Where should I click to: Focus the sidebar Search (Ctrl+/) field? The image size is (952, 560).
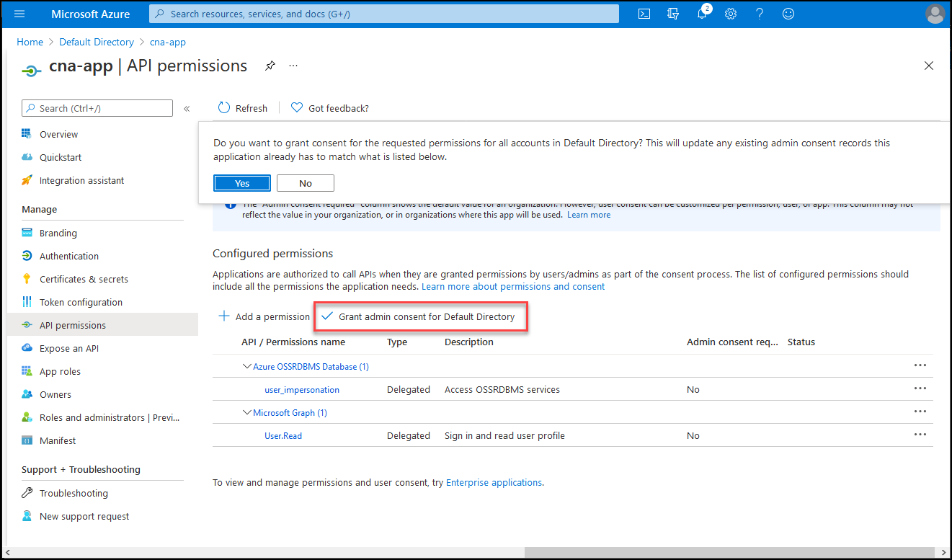[x=97, y=108]
